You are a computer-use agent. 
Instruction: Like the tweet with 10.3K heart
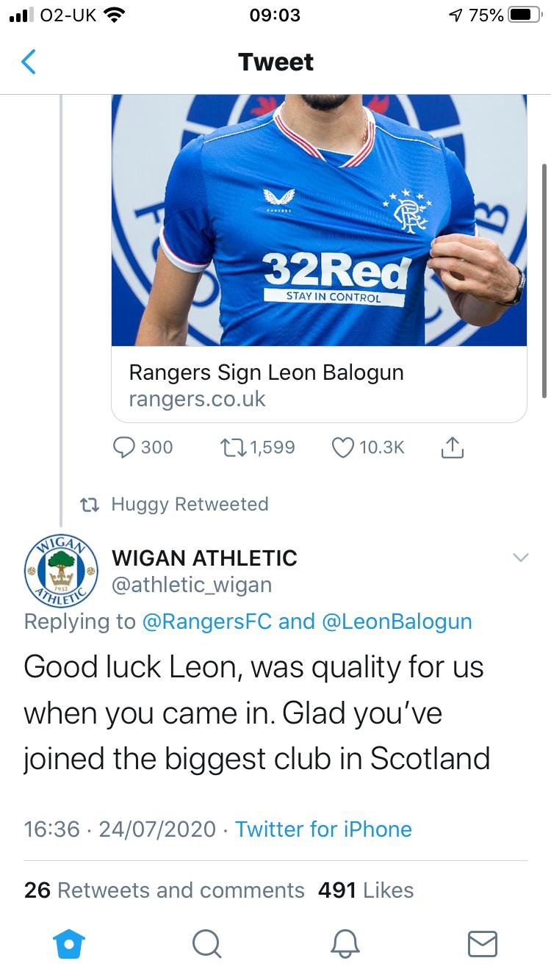pyautogui.click(x=343, y=447)
